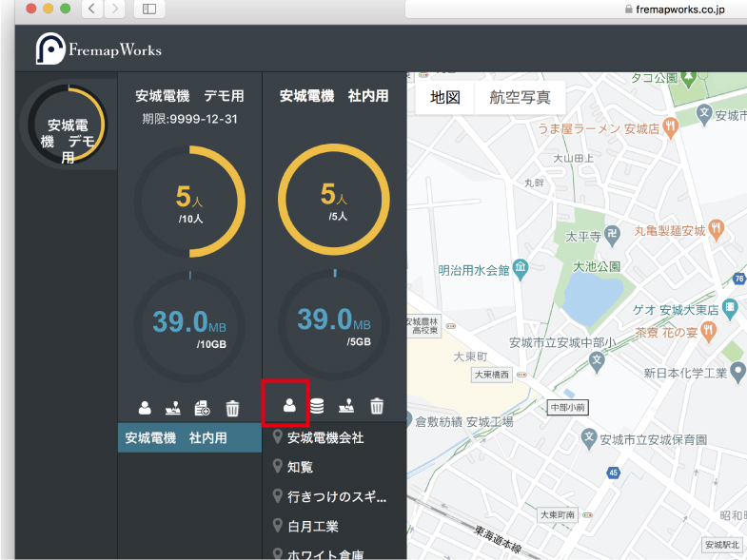The image size is (747, 560).
Task: Select the 知覧 location in the list
Action: [300, 467]
